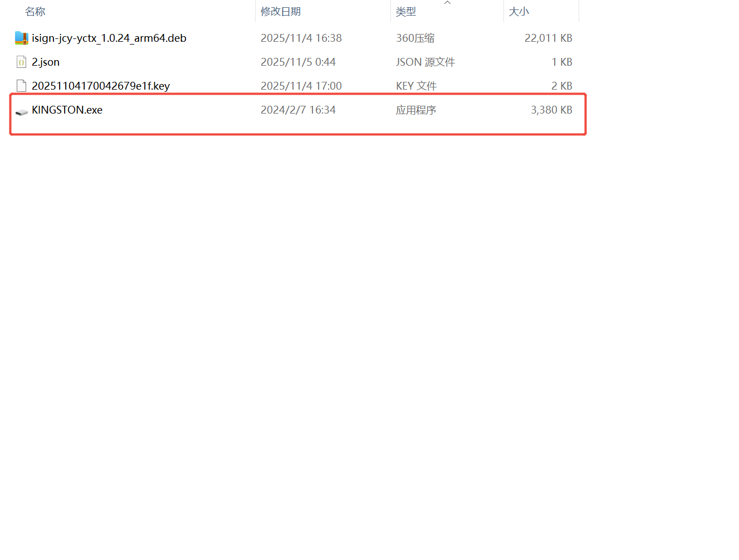Click the 2025/11/4 17:00 date cell
Image resolution: width=739 pixels, height=560 pixels.
301,86
